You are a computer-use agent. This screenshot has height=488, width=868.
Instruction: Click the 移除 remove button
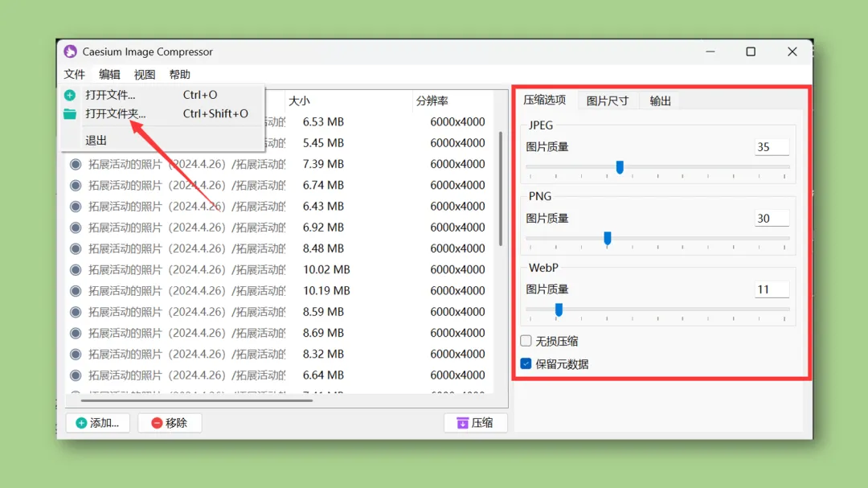[x=170, y=423]
